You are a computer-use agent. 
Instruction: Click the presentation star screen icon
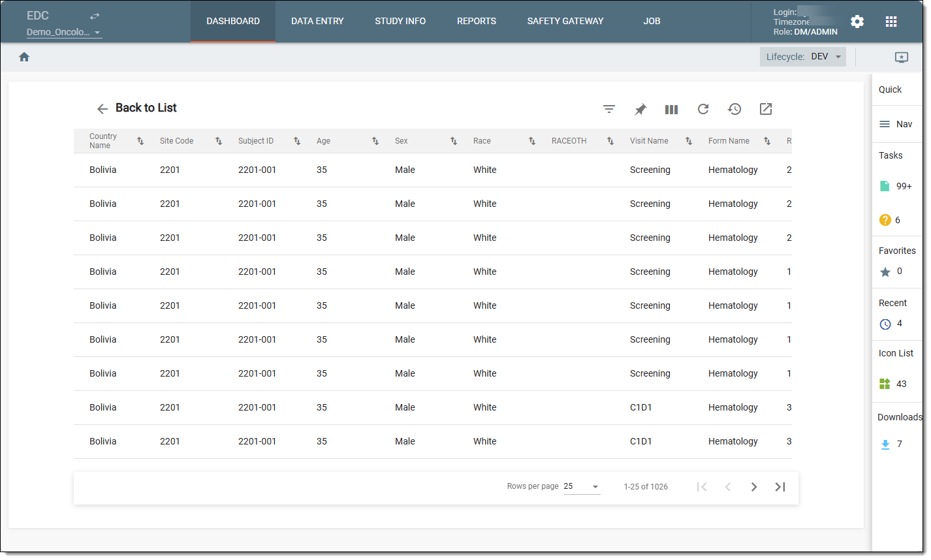(x=902, y=57)
